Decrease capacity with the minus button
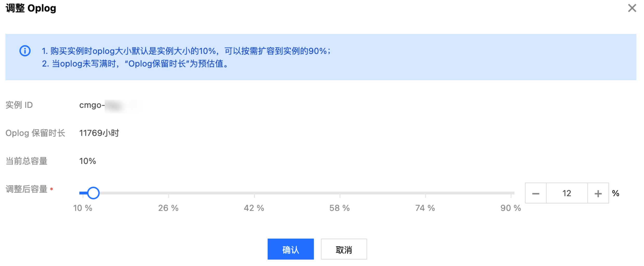The height and width of the screenshot is (266, 644). 536,193
